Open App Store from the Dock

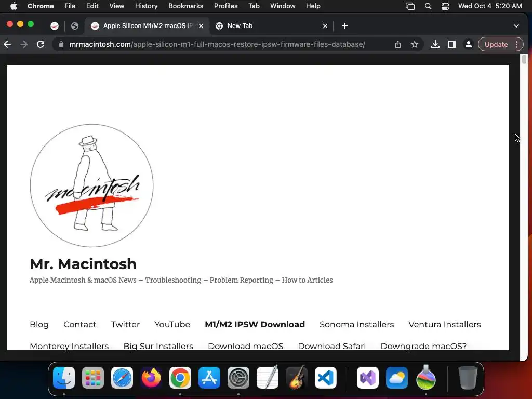pos(209,378)
